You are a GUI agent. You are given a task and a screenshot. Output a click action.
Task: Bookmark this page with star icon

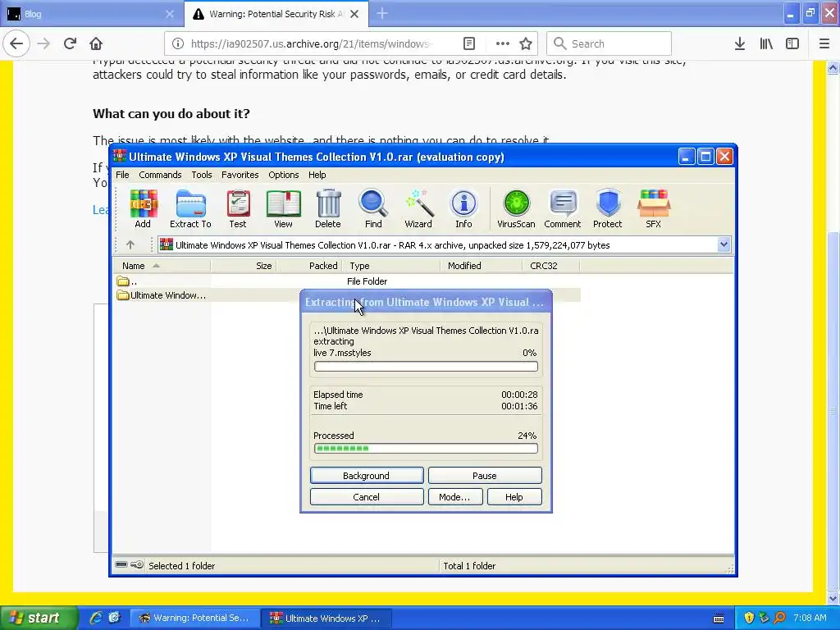526,43
